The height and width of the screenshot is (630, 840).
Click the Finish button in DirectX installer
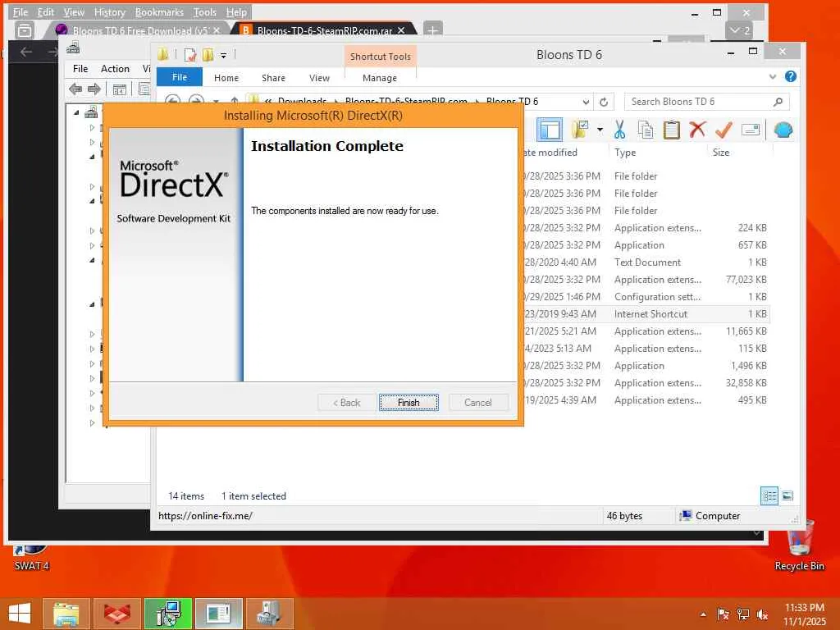(x=409, y=402)
